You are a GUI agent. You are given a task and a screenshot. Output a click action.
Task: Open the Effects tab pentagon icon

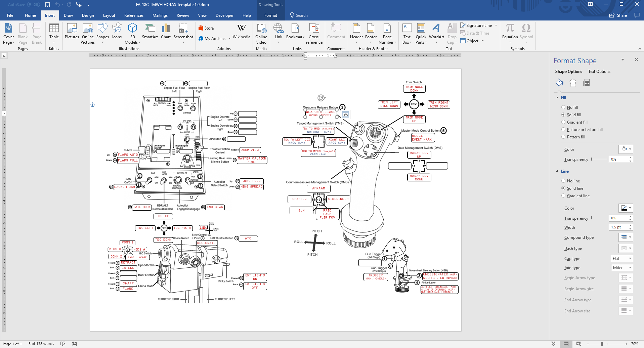(x=573, y=83)
